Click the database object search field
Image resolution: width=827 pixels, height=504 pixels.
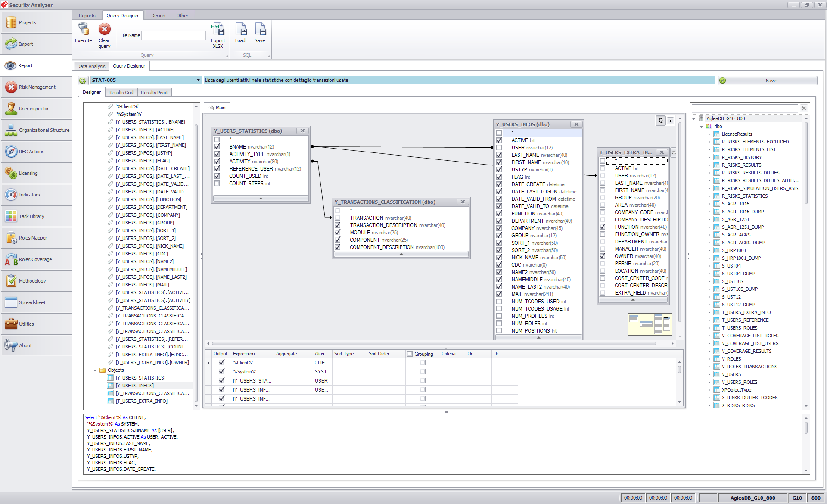[x=745, y=109]
